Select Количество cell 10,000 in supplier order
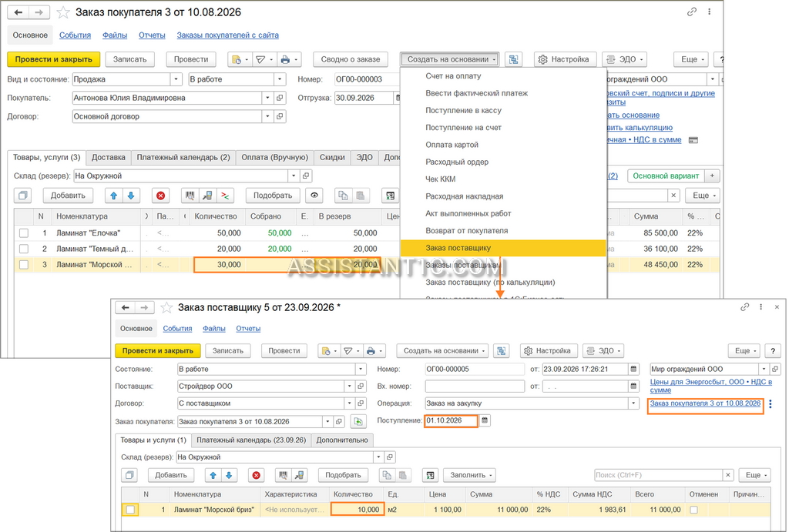Image resolution: width=789 pixels, height=532 pixels. click(x=357, y=510)
